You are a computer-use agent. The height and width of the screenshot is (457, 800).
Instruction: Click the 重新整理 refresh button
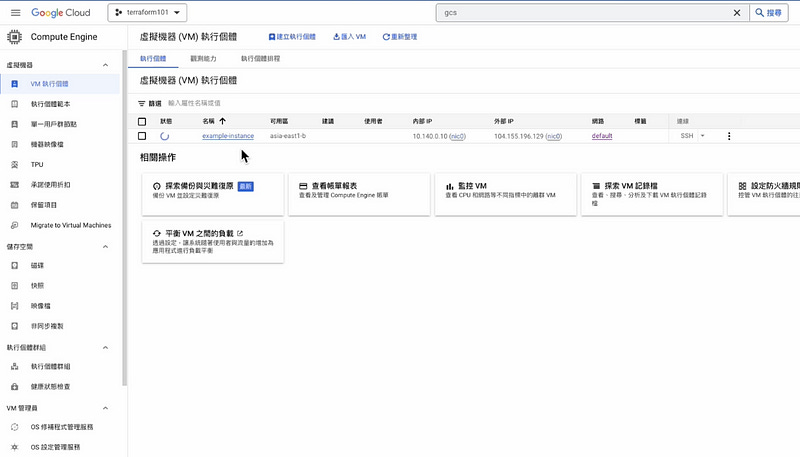click(400, 37)
